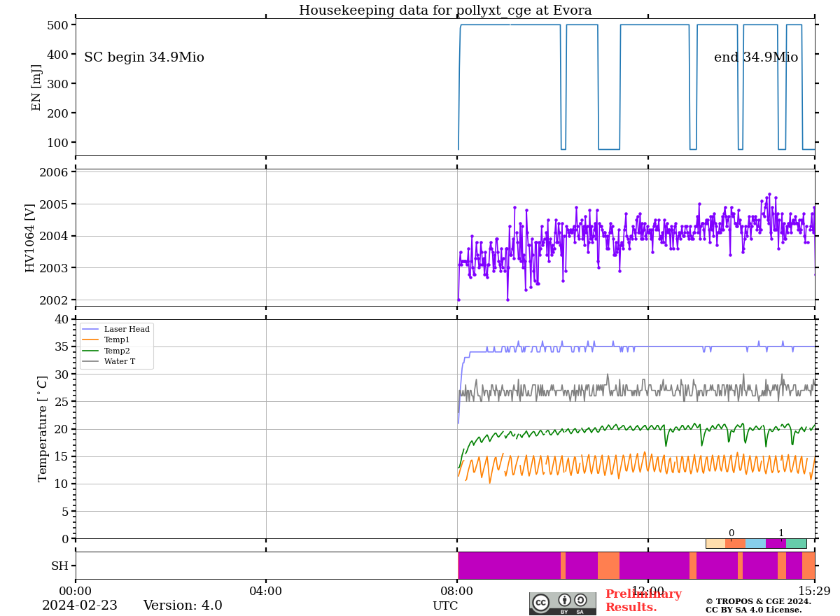Click the plot title 'Housekeeping data for pollyxt_cge at Evora'
Image resolution: width=840 pixels, height=616 pixels.
tap(445, 10)
